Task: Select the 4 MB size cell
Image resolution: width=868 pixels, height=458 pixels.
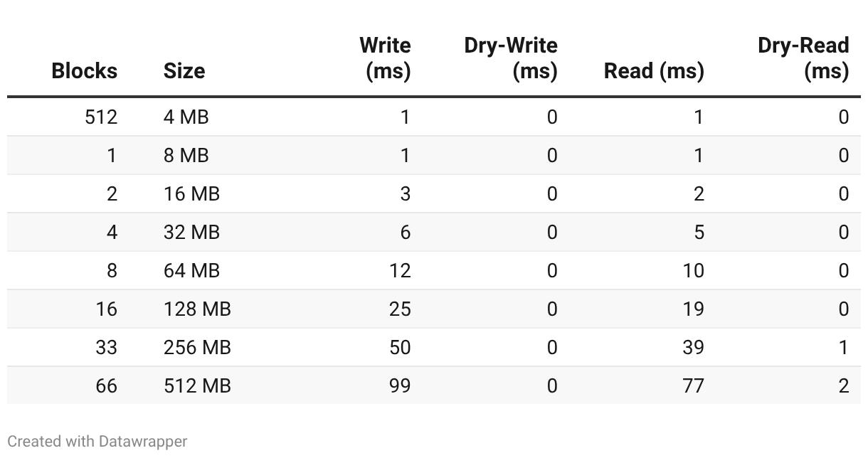Action: (186, 117)
